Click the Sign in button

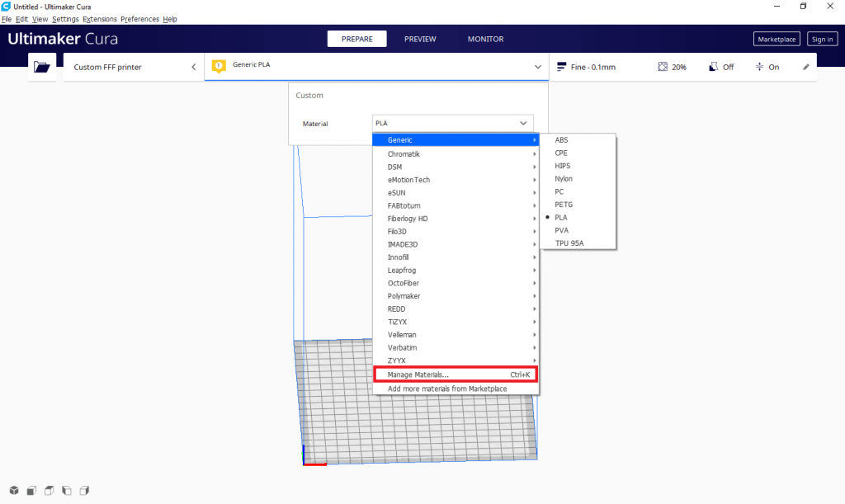tap(823, 39)
